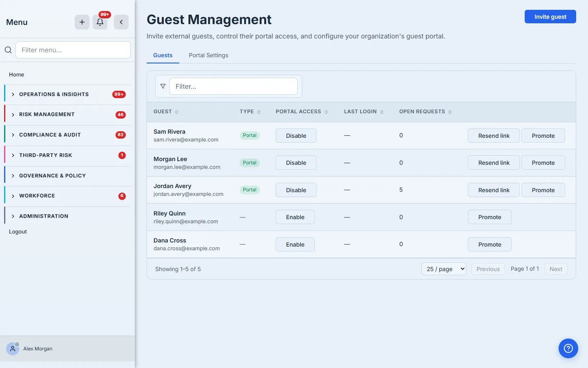This screenshot has width=588, height=368.
Task: Click the Previous page button
Action: coord(488,269)
